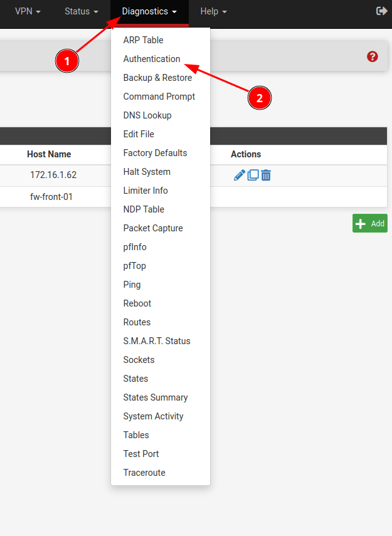392x536 pixels.
Task: Click the trash delete icon in Actions
Action: (x=266, y=176)
